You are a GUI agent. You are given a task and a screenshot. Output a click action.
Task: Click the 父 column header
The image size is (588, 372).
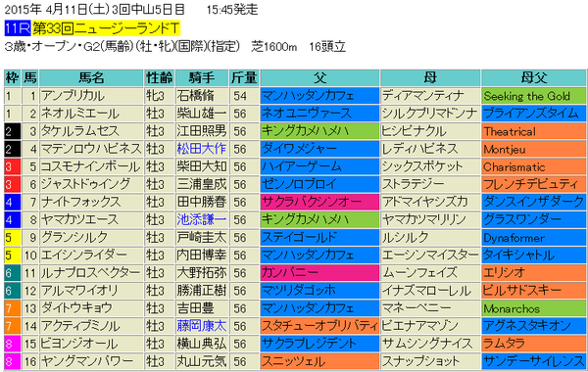coord(319,78)
